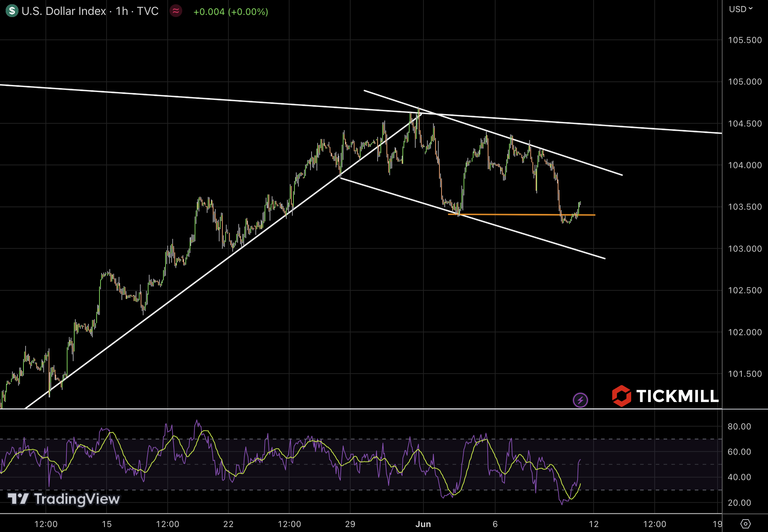Viewport: 768px width, 532px height.
Task: Click the divider between chart and RSI pane
Action: coord(355,409)
